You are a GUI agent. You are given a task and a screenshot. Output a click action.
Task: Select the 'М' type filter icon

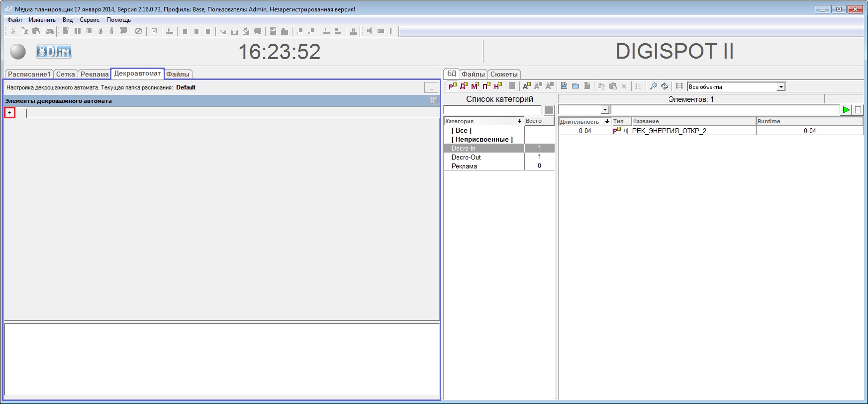[x=475, y=86]
